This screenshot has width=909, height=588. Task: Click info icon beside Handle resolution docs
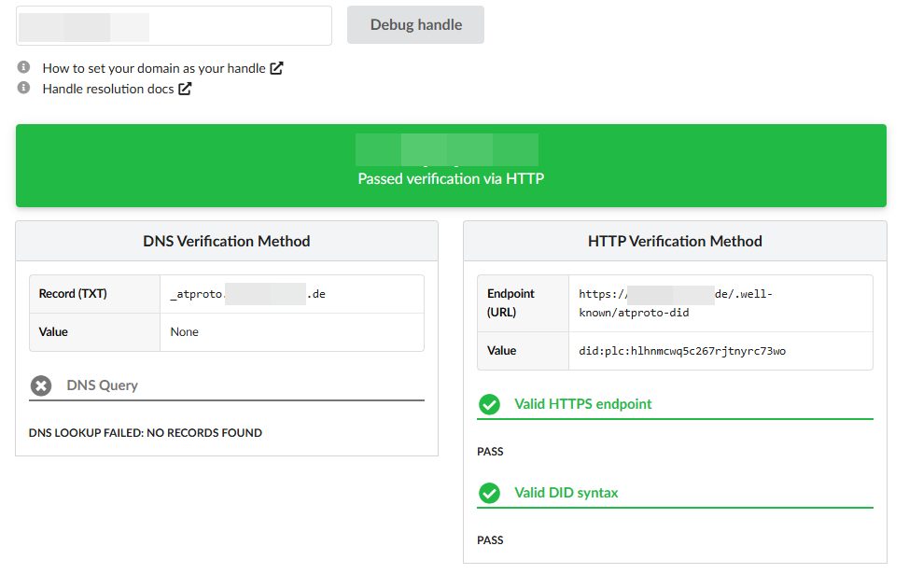point(24,88)
